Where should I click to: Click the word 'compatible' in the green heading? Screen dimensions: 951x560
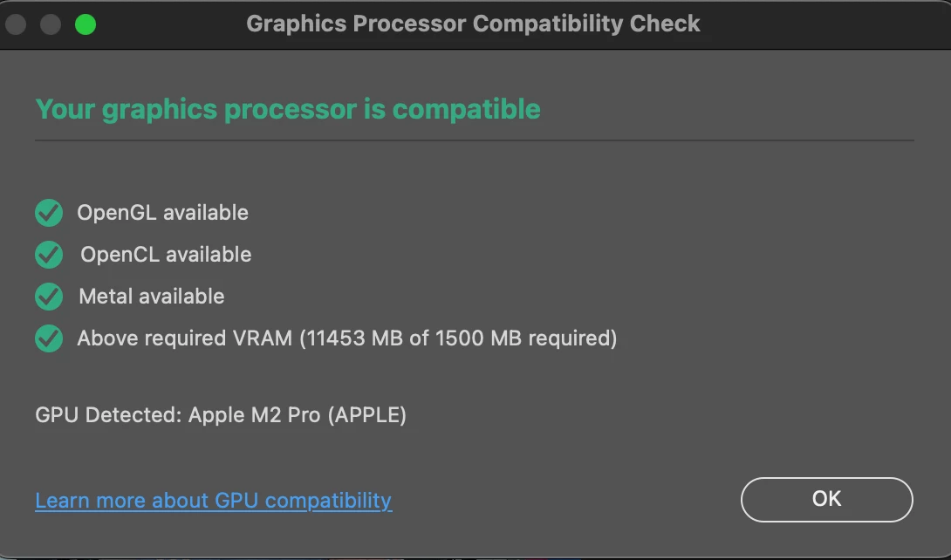coord(466,109)
